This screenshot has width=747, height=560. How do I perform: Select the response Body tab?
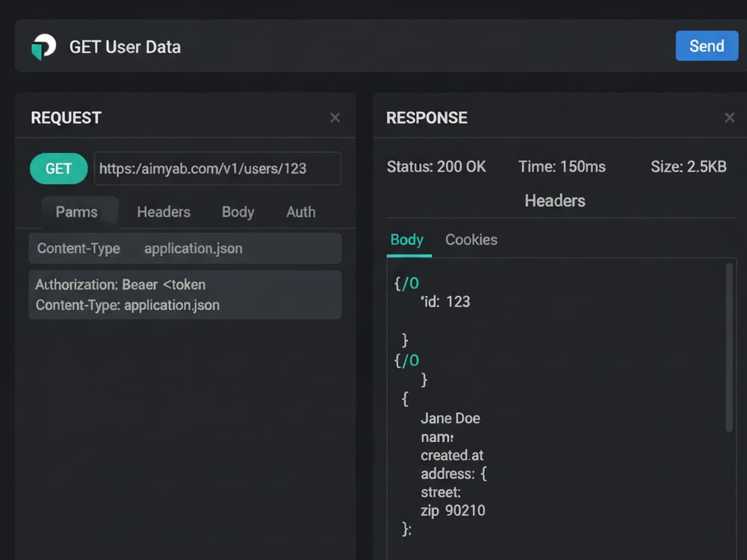point(407,240)
